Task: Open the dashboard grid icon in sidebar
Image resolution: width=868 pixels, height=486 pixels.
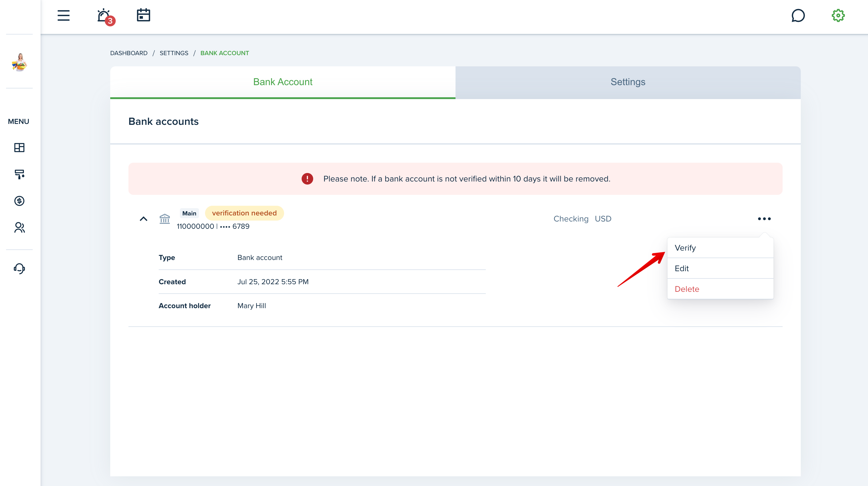Action: (x=19, y=148)
